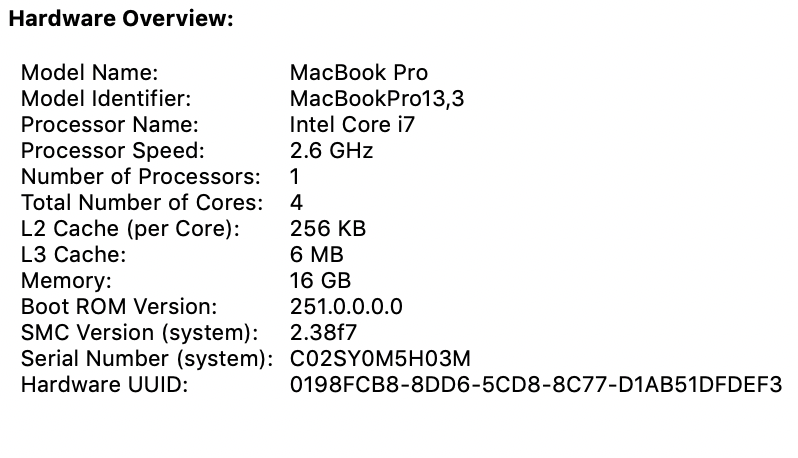Click the Processor Speed label
Image resolution: width=798 pixels, height=458 pixels.
pyautogui.click(x=112, y=151)
